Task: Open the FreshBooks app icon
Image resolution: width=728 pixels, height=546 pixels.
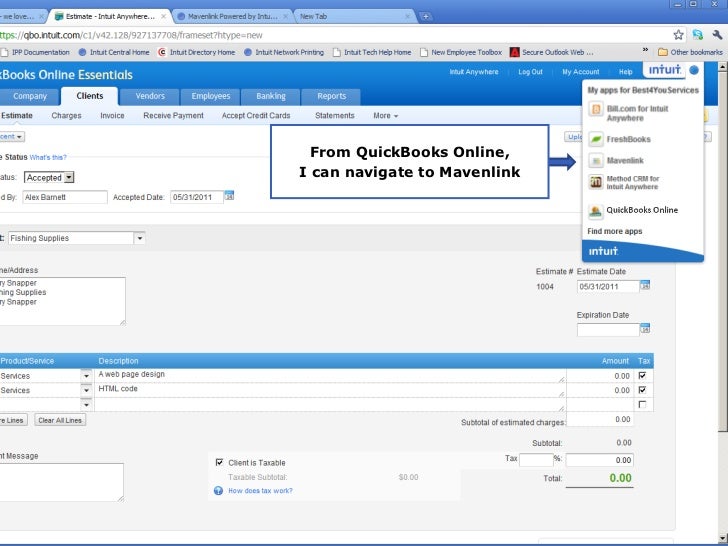Action: tap(596, 139)
